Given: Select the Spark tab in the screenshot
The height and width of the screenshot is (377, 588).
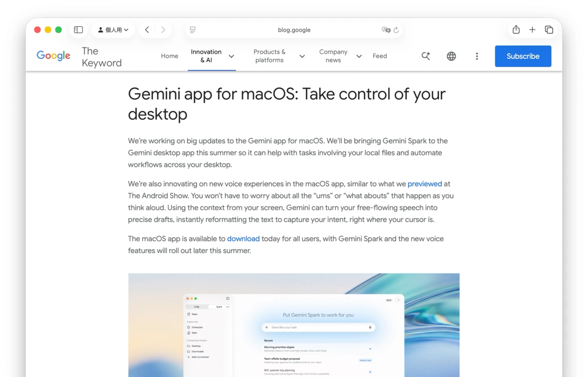Looking at the screenshot, I should 219,307.
